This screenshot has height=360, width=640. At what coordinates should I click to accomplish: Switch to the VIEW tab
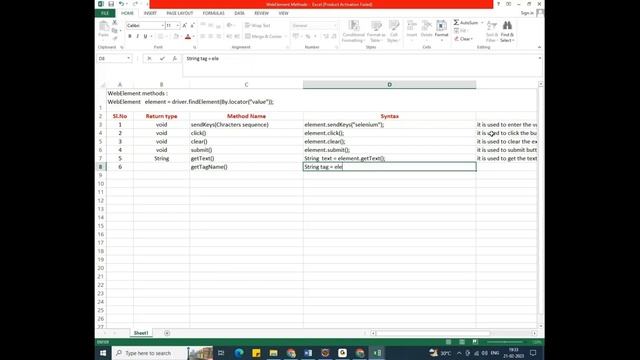click(283, 13)
